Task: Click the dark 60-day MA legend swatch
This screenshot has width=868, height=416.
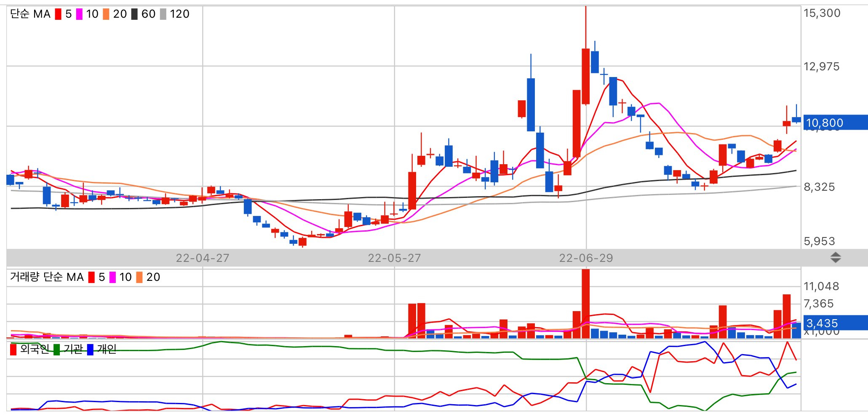Action: click(x=134, y=14)
